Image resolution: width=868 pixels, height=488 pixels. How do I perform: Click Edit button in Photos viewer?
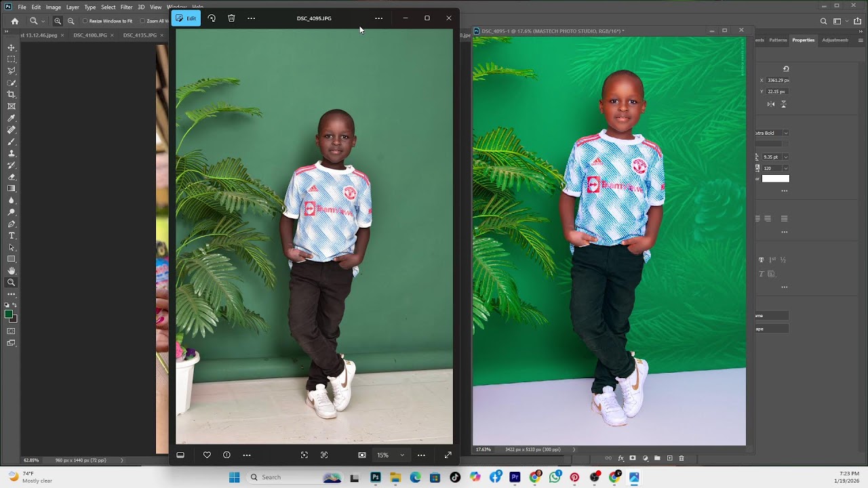pos(186,18)
